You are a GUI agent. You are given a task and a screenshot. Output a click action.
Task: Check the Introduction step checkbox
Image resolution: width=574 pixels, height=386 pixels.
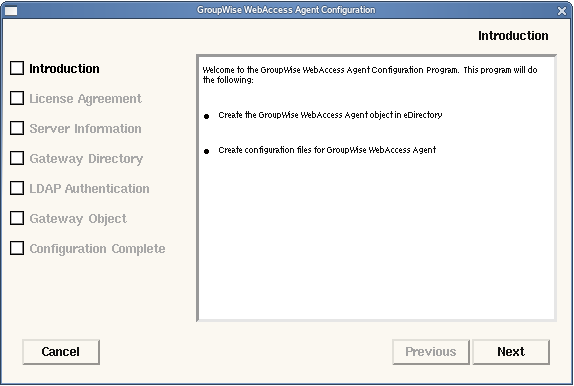point(17,68)
